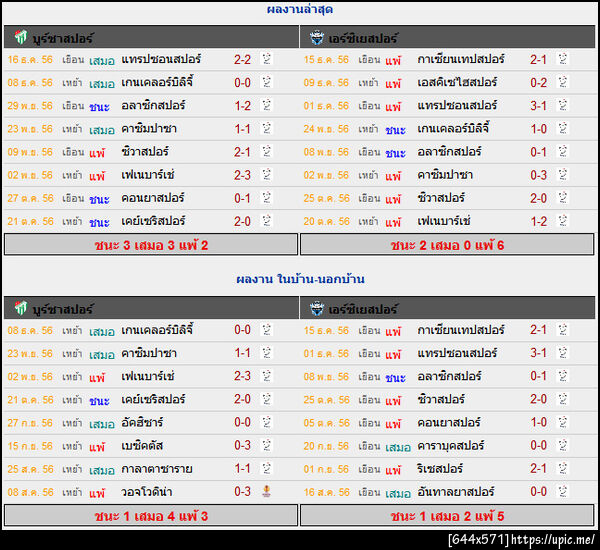This screenshot has height=550, width=600.
Task: Open league icon in 02 พ.ย. 56 คาซิมปาซา 0-3 row
Action: point(562,175)
